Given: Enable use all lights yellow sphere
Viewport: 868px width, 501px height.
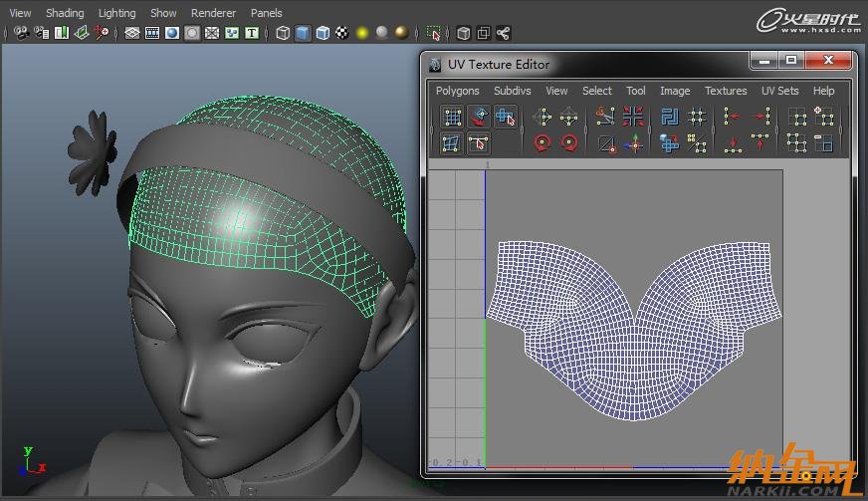Looking at the screenshot, I should click(x=362, y=33).
